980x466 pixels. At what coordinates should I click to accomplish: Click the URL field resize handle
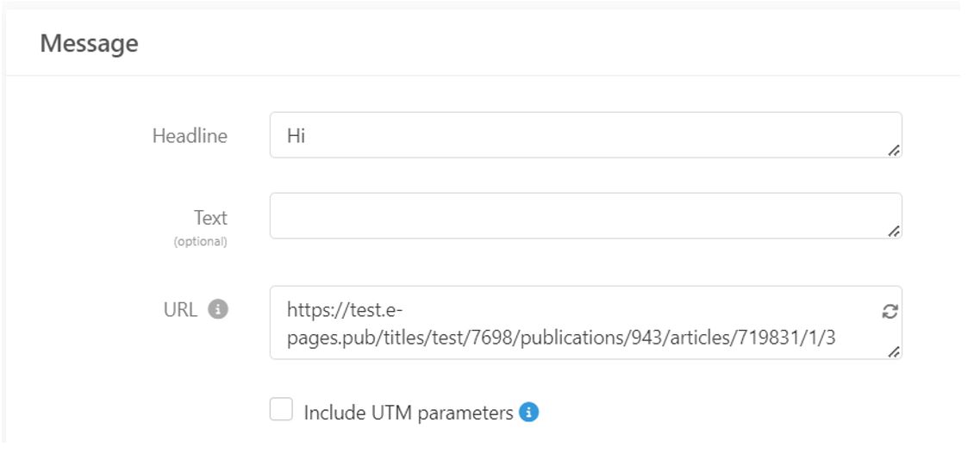[894, 351]
